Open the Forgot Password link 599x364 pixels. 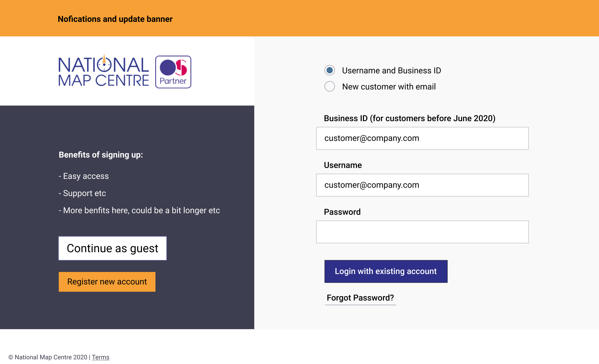(360, 298)
